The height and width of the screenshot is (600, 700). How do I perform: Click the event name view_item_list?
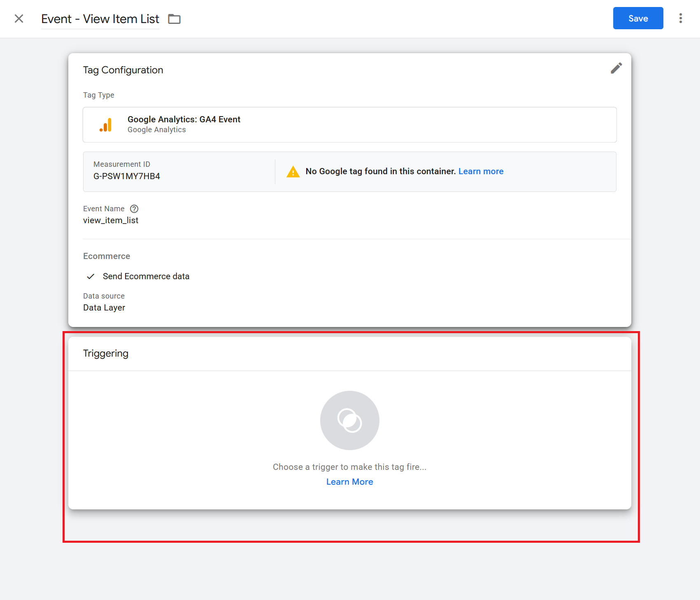[111, 220]
